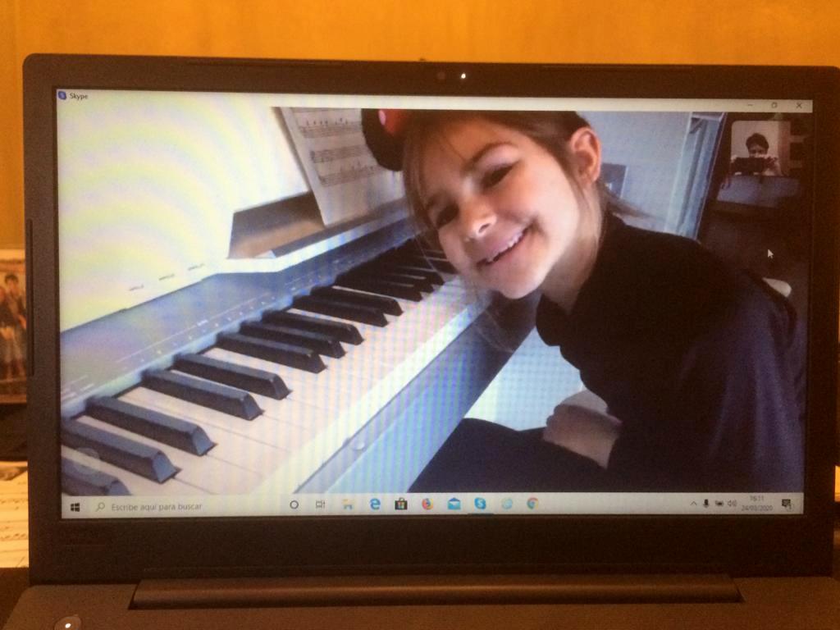The width and height of the screenshot is (840, 630).
Task: Launch Firefox from the taskbar
Action: [427, 504]
